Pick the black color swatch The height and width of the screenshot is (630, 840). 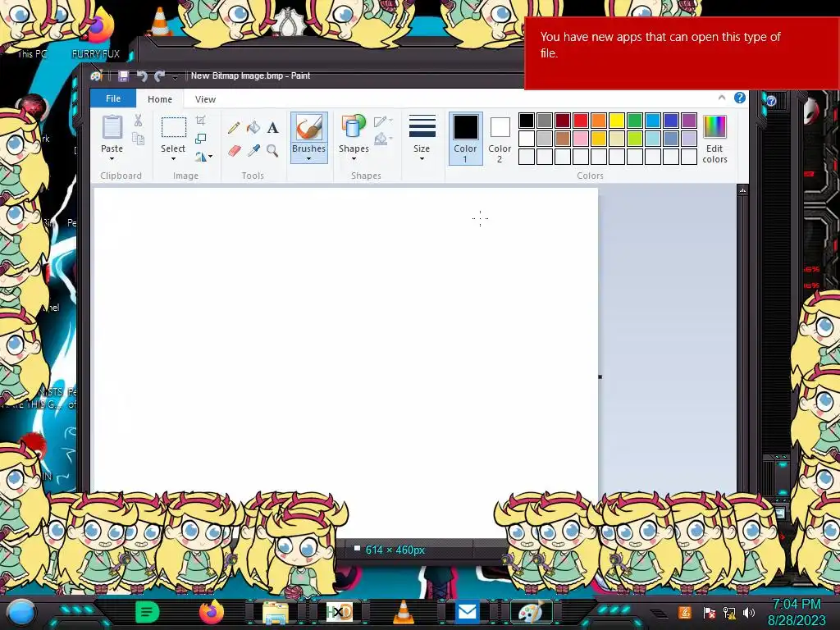(x=527, y=121)
